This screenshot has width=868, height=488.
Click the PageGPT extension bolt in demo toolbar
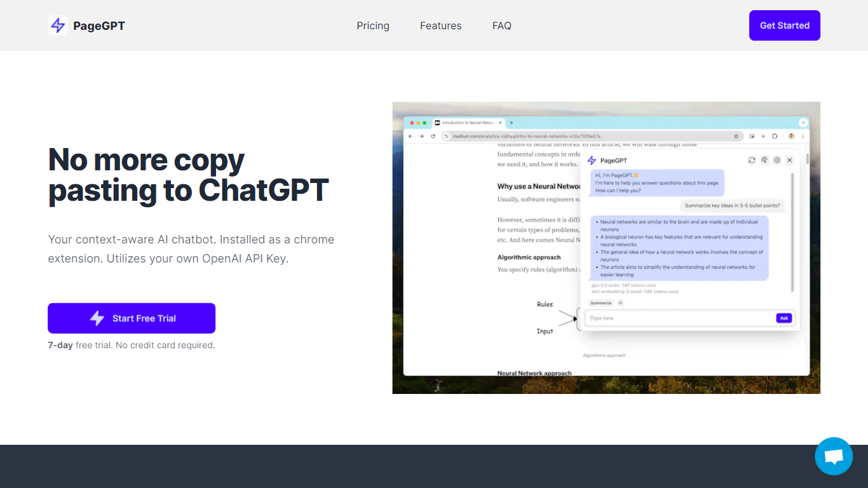click(x=763, y=136)
